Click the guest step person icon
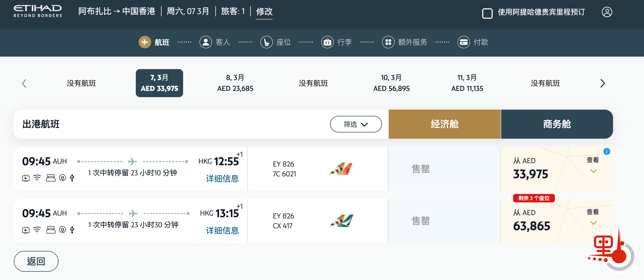This screenshot has width=644, height=280. tap(205, 42)
